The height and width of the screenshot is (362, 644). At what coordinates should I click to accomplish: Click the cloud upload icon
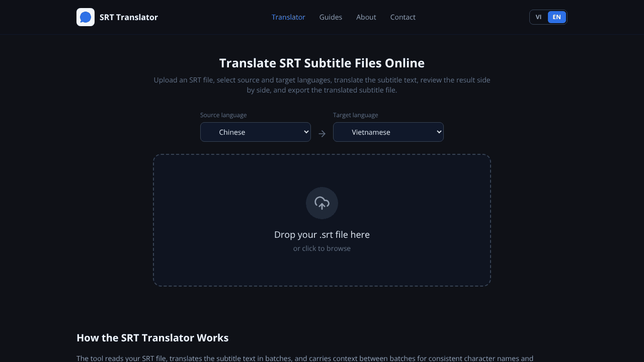[x=322, y=203]
